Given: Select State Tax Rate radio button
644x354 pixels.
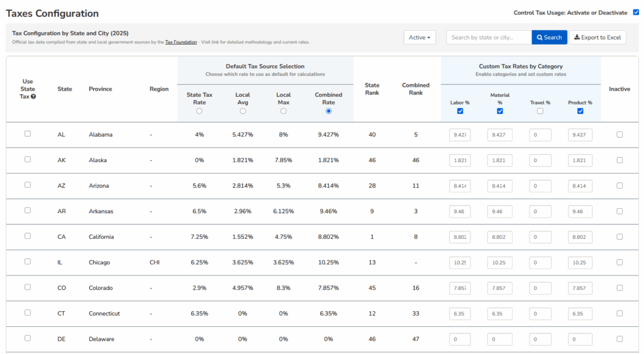Looking at the screenshot, I should (199, 111).
